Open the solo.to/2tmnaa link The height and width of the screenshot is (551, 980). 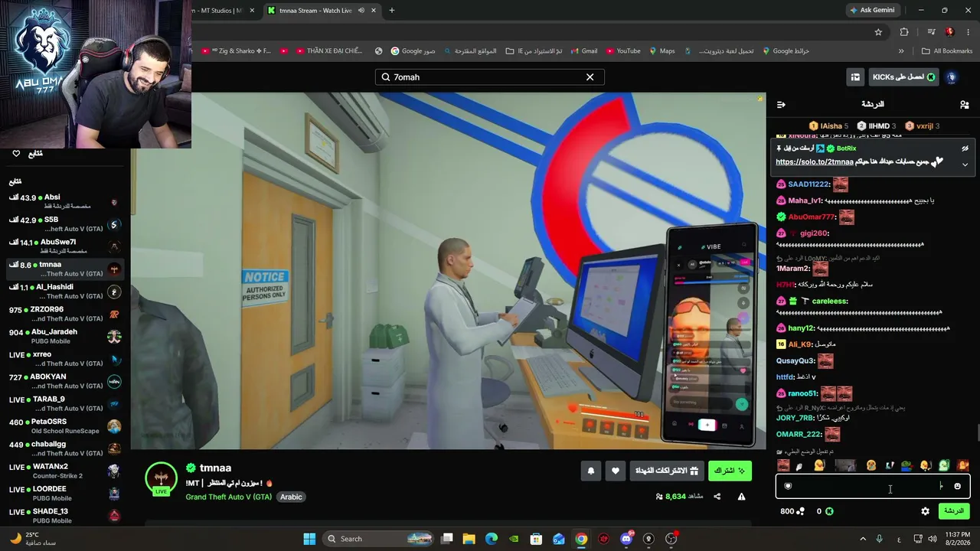pyautogui.click(x=814, y=162)
